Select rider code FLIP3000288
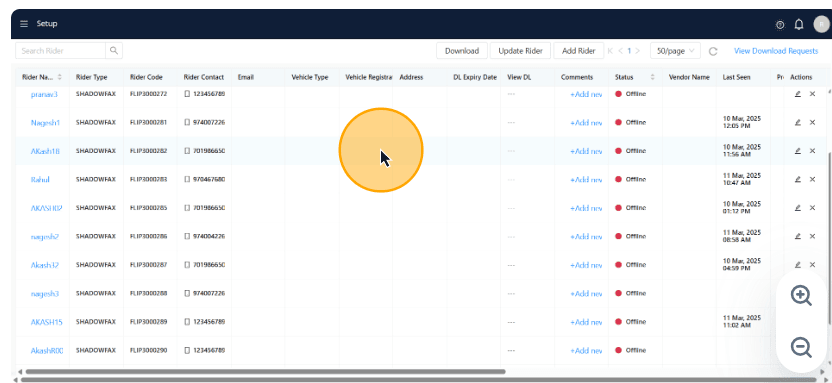 [x=148, y=293]
